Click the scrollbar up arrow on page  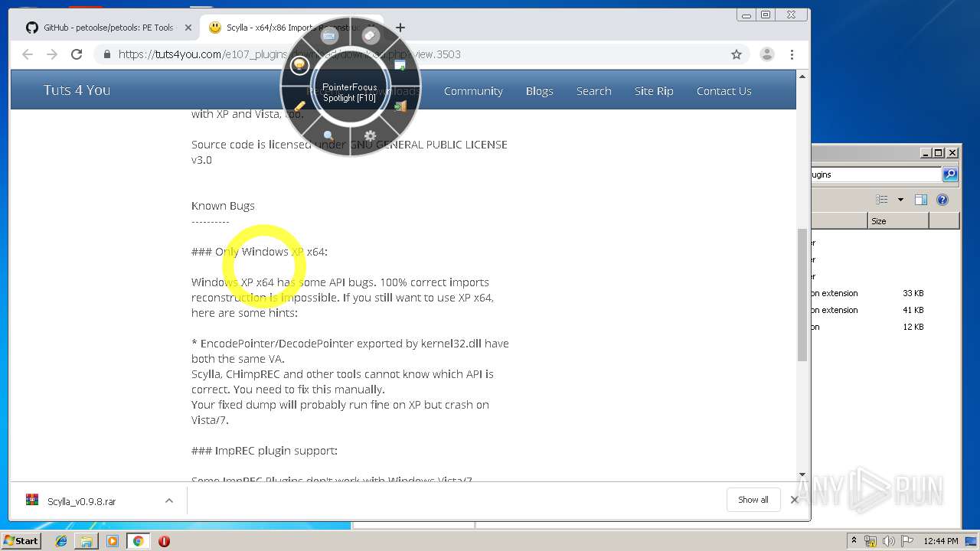click(x=802, y=77)
